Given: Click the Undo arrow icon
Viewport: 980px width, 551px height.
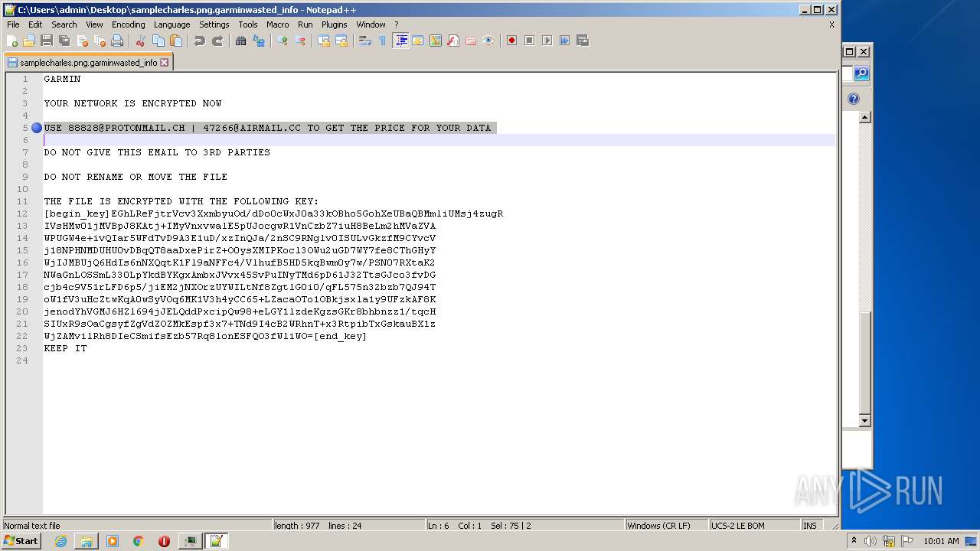Looking at the screenshot, I should (x=199, y=41).
